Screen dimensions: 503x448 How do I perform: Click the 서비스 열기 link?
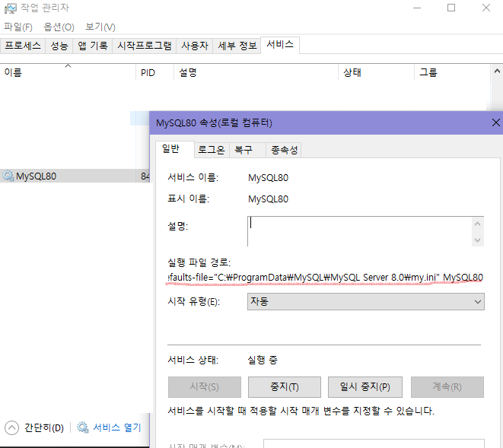pyautogui.click(x=116, y=427)
